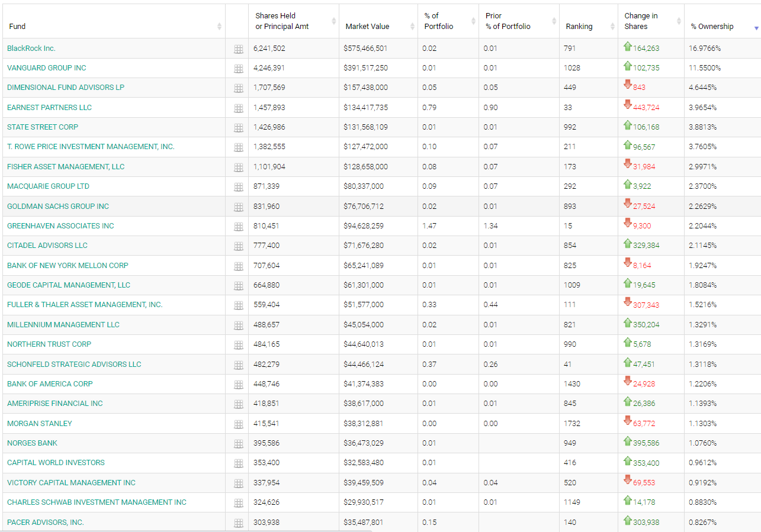Click market value $35,487,801

pos(364,523)
